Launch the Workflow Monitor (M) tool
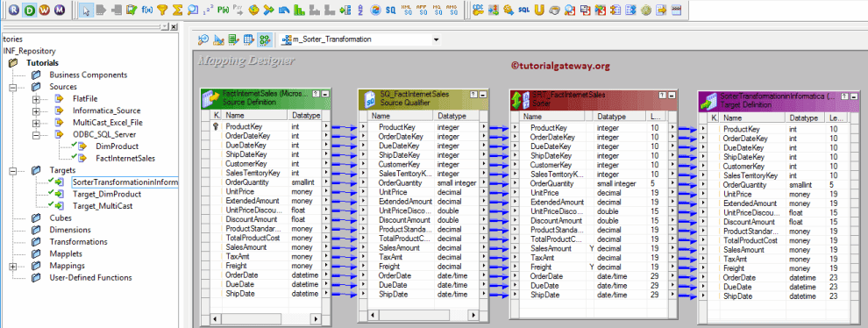The image size is (868, 328). pos(60,10)
